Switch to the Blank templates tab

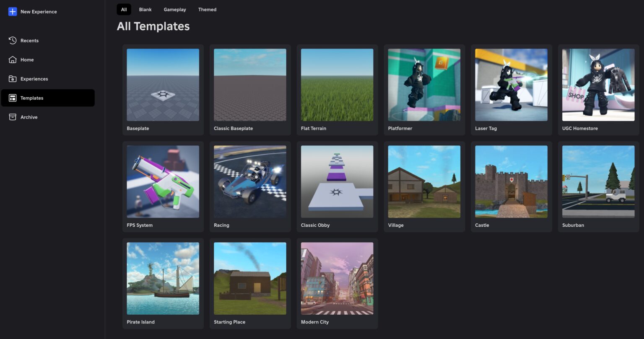(145, 9)
